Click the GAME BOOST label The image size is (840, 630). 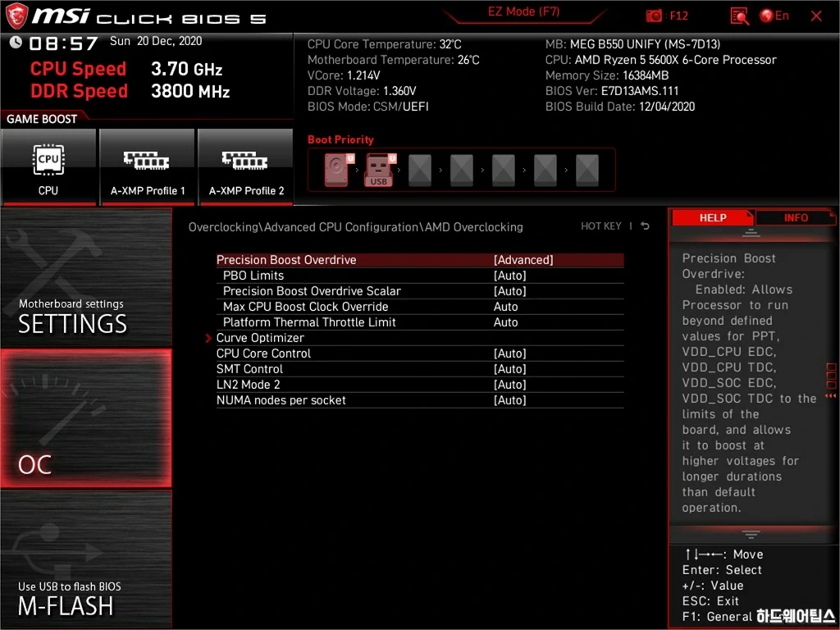pos(42,119)
